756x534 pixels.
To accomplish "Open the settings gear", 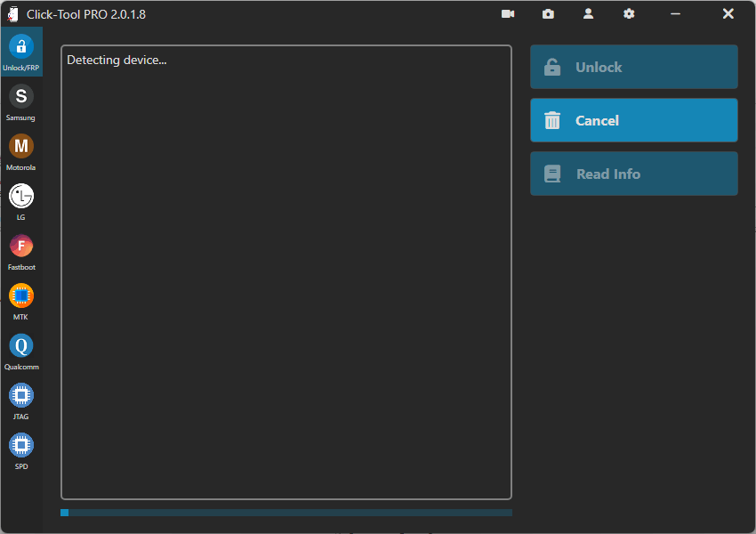I will pyautogui.click(x=629, y=13).
